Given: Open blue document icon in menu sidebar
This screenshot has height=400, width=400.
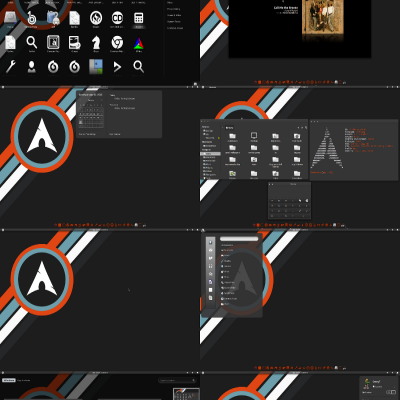Looking at the screenshot, I should click(x=210, y=282).
